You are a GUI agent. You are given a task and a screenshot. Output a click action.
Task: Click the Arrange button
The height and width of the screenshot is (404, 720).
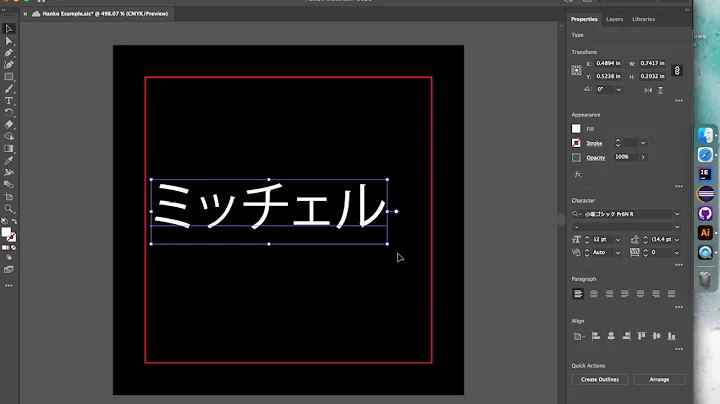click(x=659, y=380)
